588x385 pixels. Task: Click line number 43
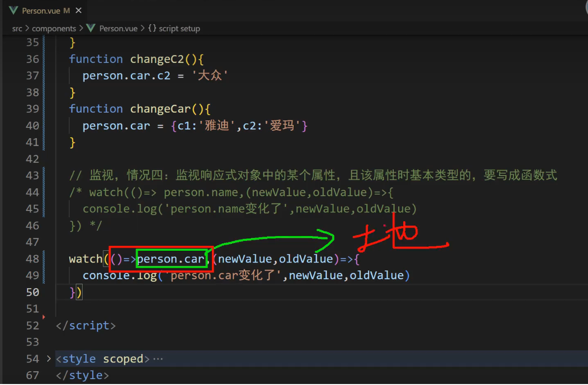tap(32, 176)
